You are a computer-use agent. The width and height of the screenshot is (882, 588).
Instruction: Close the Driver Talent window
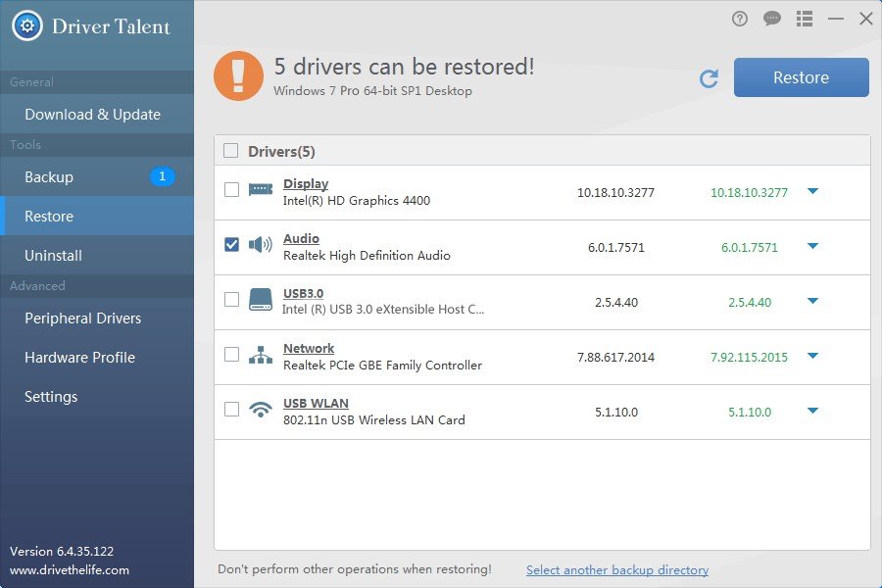[x=866, y=20]
